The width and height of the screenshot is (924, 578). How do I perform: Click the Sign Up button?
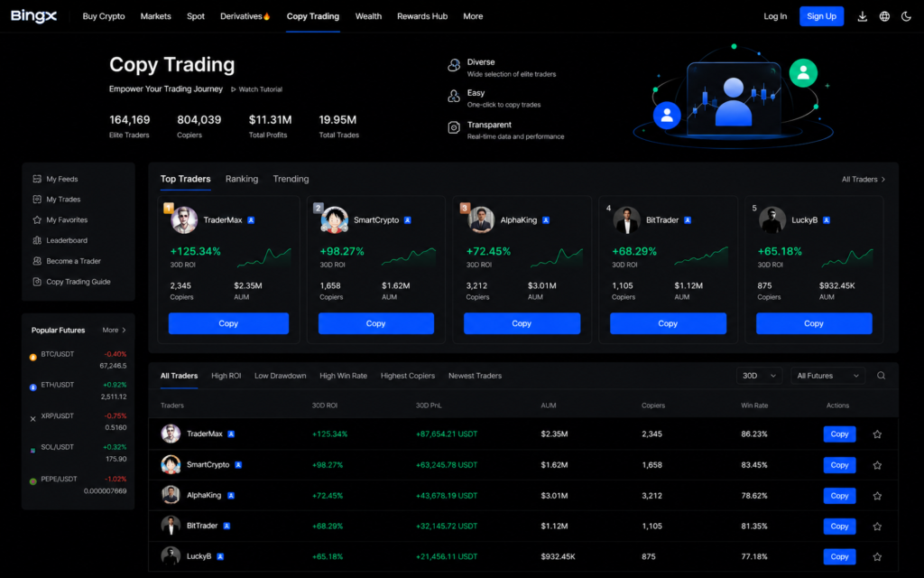[x=821, y=16]
